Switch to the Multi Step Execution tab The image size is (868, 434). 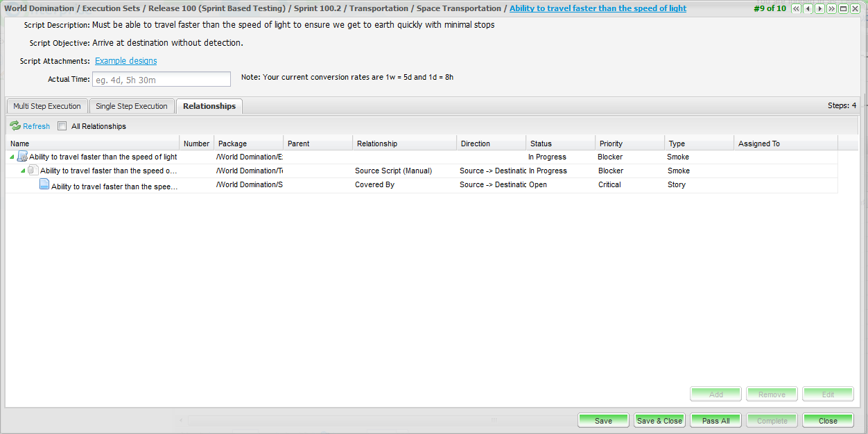click(47, 106)
